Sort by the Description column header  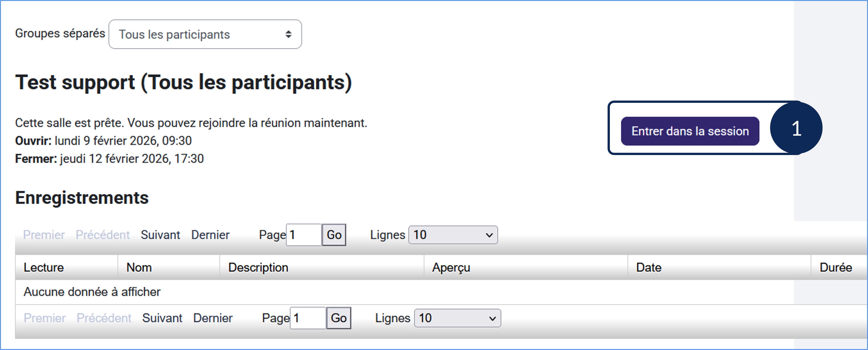(258, 267)
